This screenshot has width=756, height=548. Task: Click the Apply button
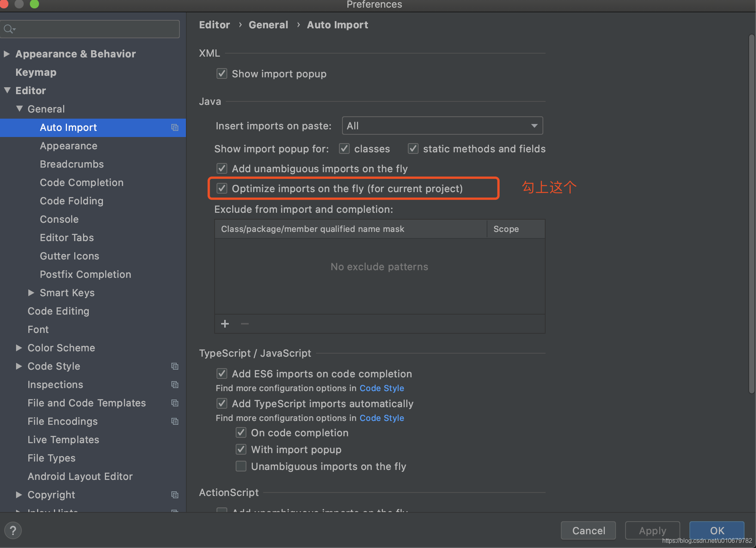[653, 530]
